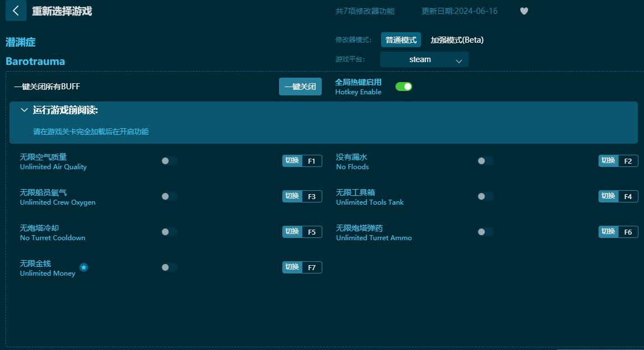Click the back arrow icon

click(x=16, y=11)
